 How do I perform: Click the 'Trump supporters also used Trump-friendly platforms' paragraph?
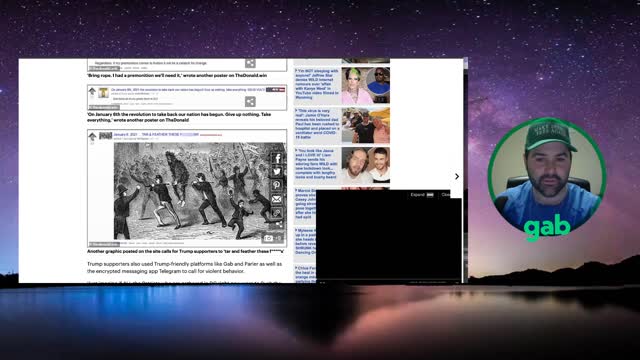click(184, 267)
